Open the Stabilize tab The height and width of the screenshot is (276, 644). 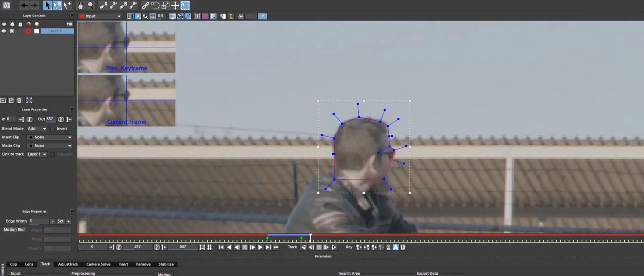tap(166, 264)
